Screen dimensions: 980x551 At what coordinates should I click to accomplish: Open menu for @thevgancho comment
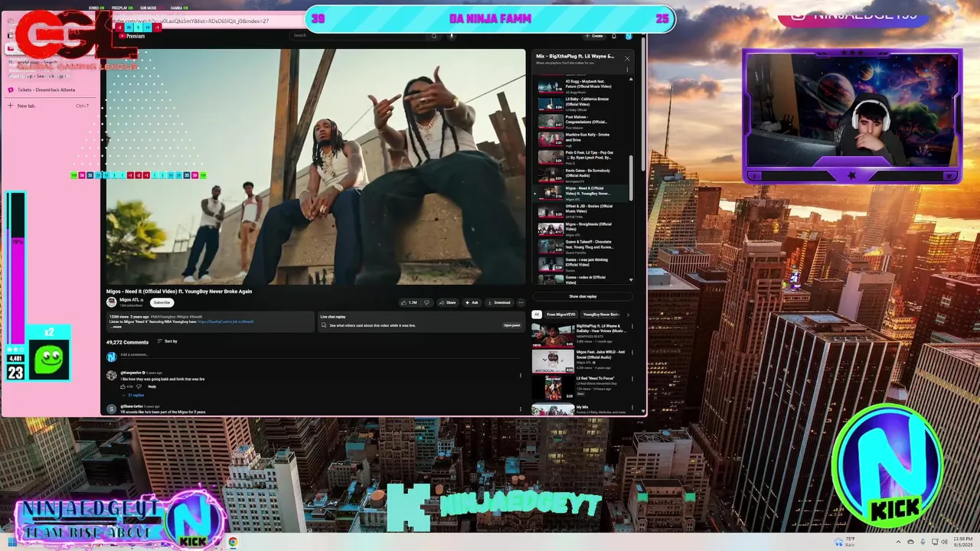[x=521, y=376]
